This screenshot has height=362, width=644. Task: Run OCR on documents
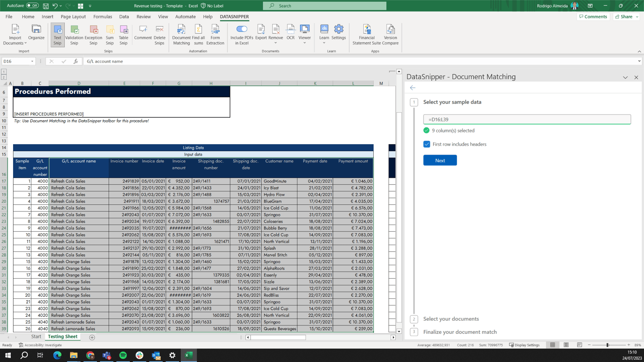coord(291,34)
